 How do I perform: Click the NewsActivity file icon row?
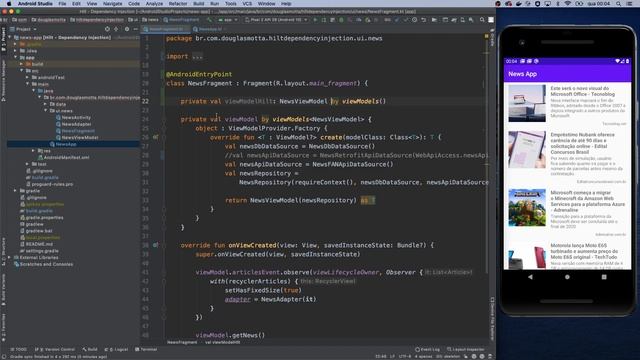pyautogui.click(x=73, y=118)
